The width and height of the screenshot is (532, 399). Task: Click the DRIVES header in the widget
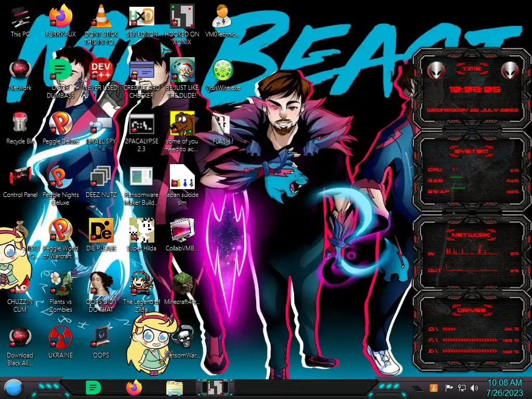471,310
